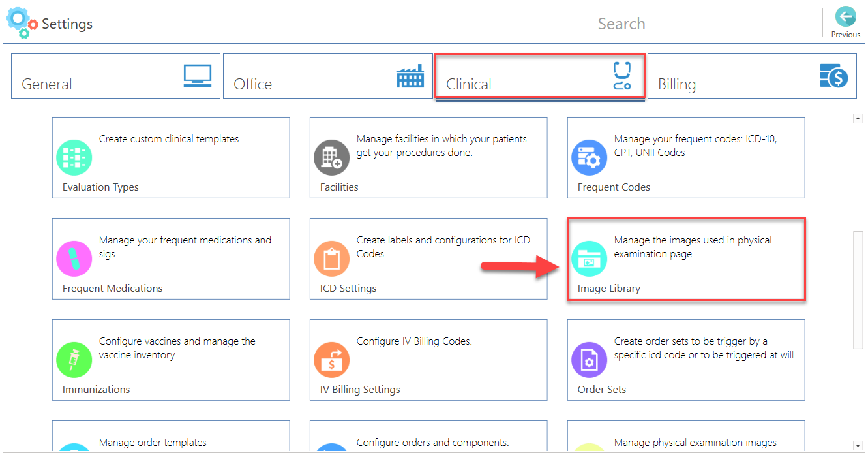This screenshot has height=455, width=868.
Task: Click 'Create labels and configurations for ICD Codes' text
Action: pyautogui.click(x=443, y=247)
